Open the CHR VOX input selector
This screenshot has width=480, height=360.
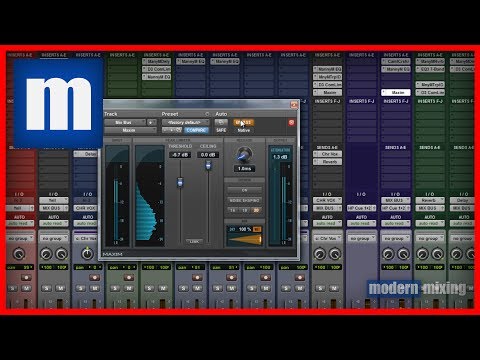pos(327,200)
